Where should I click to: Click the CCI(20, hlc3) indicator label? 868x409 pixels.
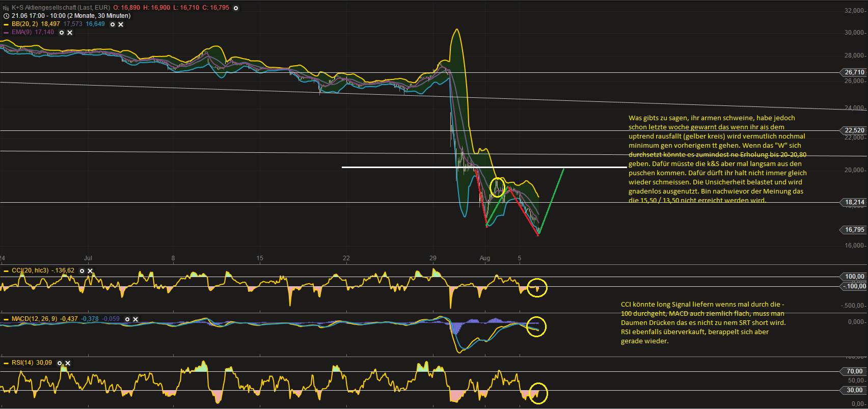pos(30,270)
